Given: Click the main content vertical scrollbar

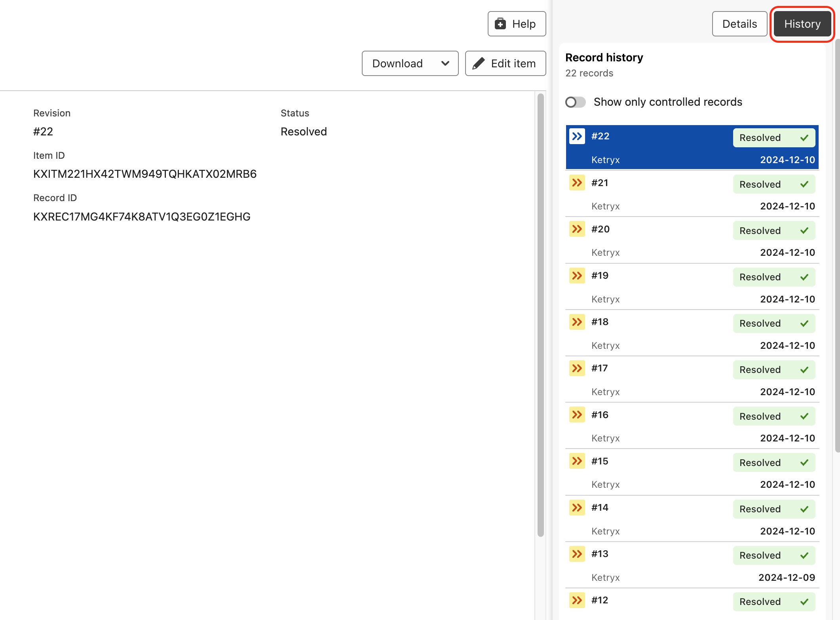Looking at the screenshot, I should (x=540, y=315).
